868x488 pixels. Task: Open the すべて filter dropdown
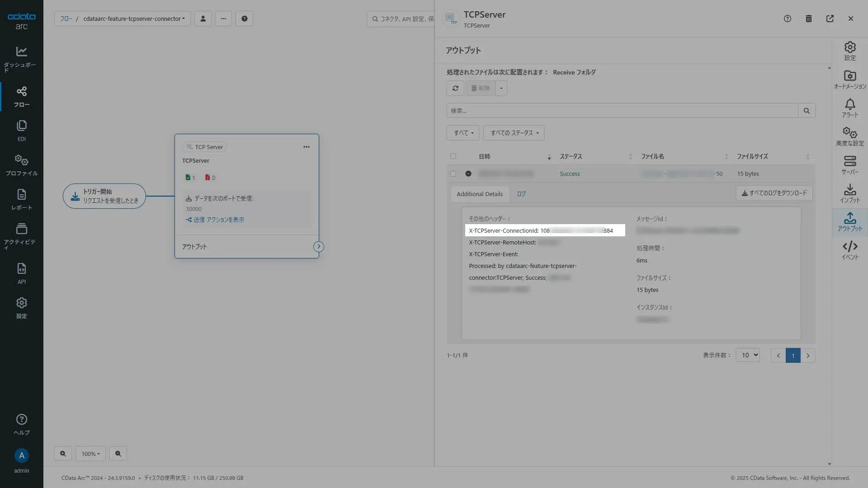(463, 133)
